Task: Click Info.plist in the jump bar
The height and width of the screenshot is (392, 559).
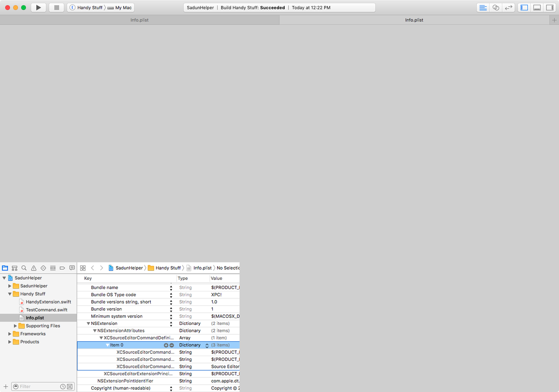Action: (x=199, y=268)
